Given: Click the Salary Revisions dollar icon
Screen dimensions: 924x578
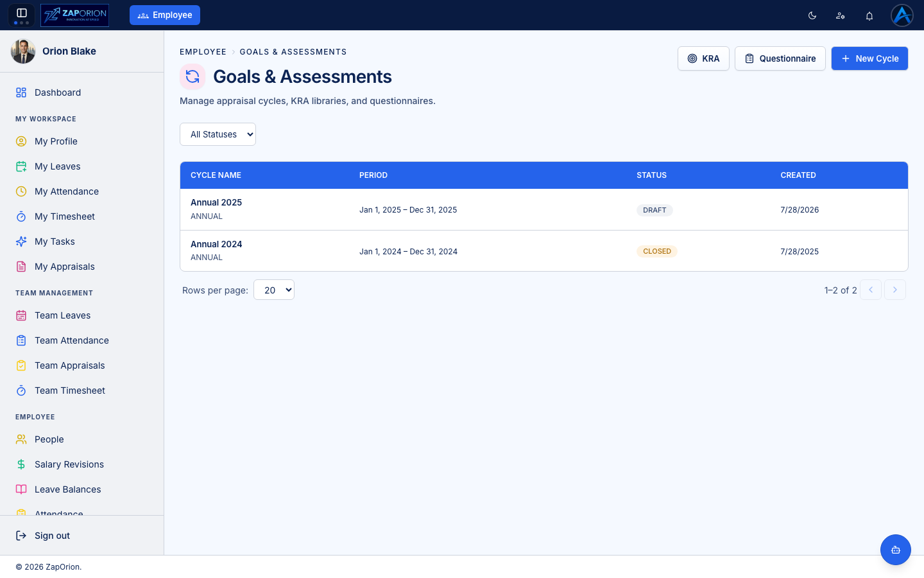Looking at the screenshot, I should point(21,464).
